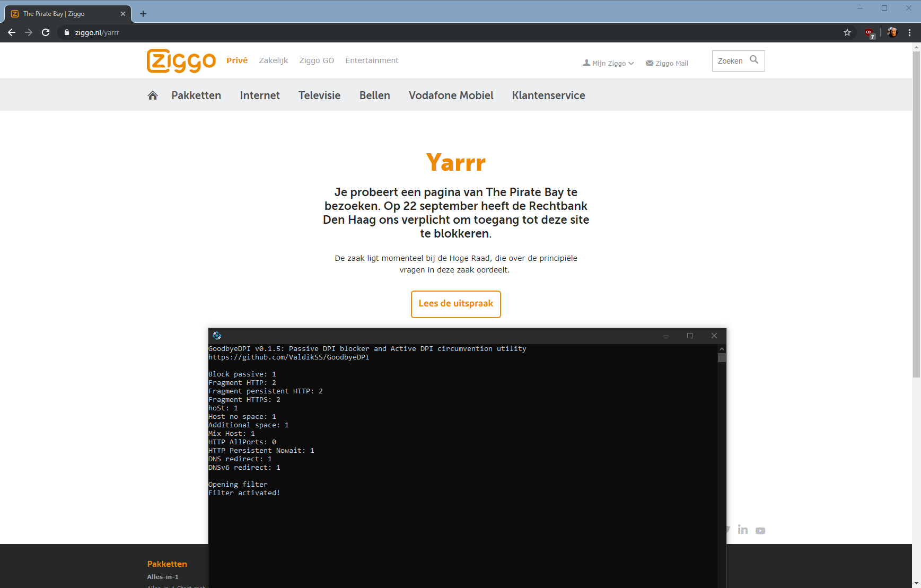
Task: Click the GoodbyeDPI window app icon
Action: (217, 336)
